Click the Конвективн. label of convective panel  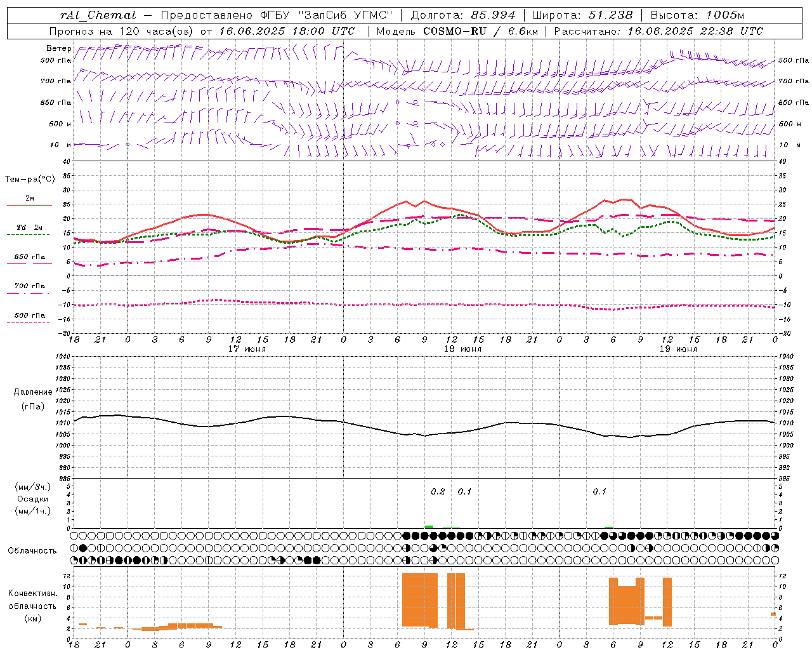(x=33, y=594)
